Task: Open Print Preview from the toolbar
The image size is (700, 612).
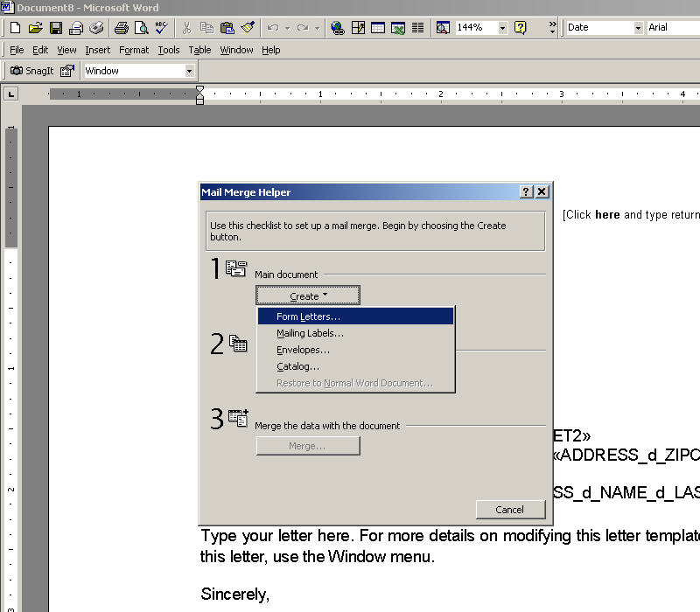Action: [x=141, y=28]
